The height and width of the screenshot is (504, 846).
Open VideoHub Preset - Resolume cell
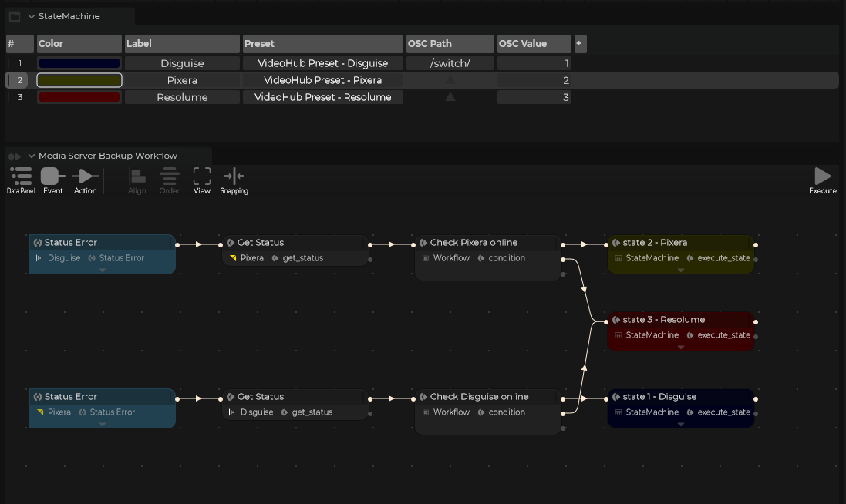pos(323,98)
